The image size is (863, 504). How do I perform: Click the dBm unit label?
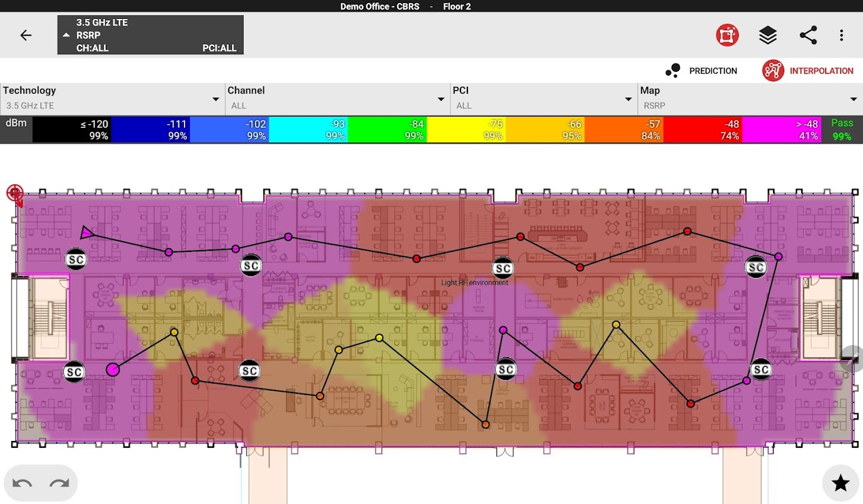point(16,123)
